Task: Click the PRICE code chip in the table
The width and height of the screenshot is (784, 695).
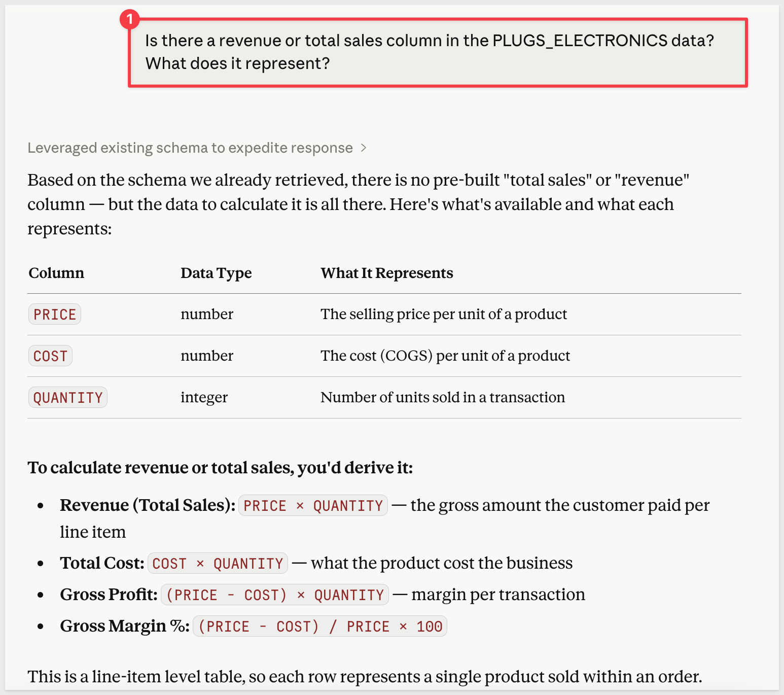Action: (x=55, y=315)
